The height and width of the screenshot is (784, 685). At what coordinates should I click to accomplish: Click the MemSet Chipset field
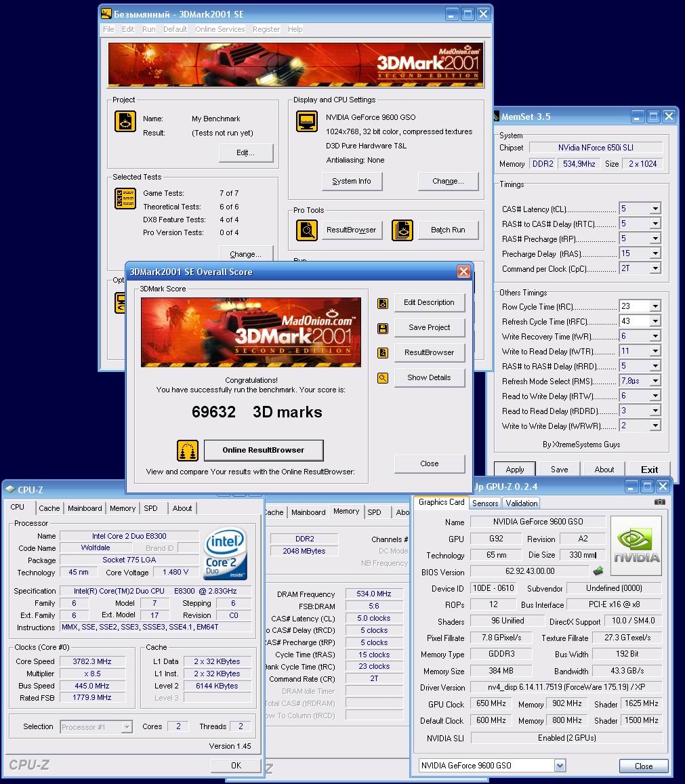pyautogui.click(x=596, y=148)
